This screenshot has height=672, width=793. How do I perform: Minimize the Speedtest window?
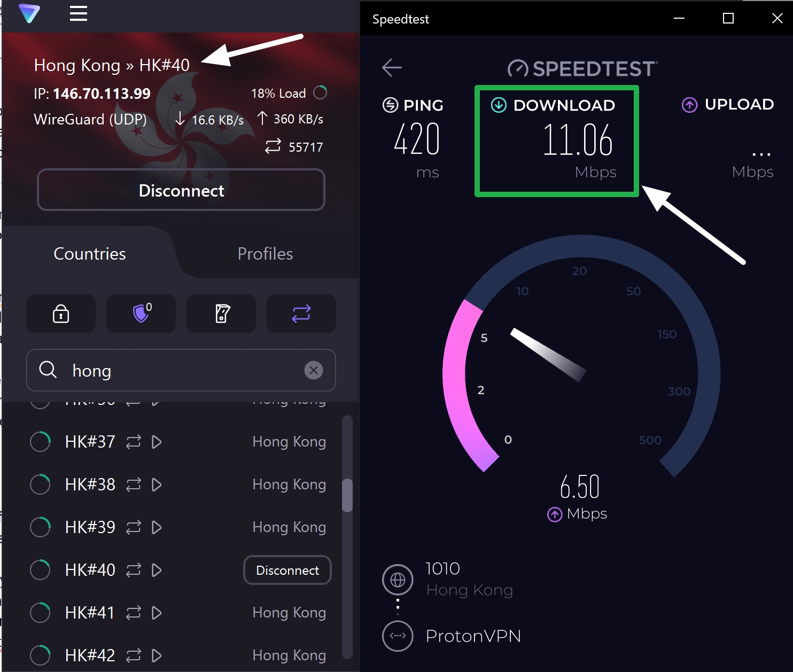point(679,18)
